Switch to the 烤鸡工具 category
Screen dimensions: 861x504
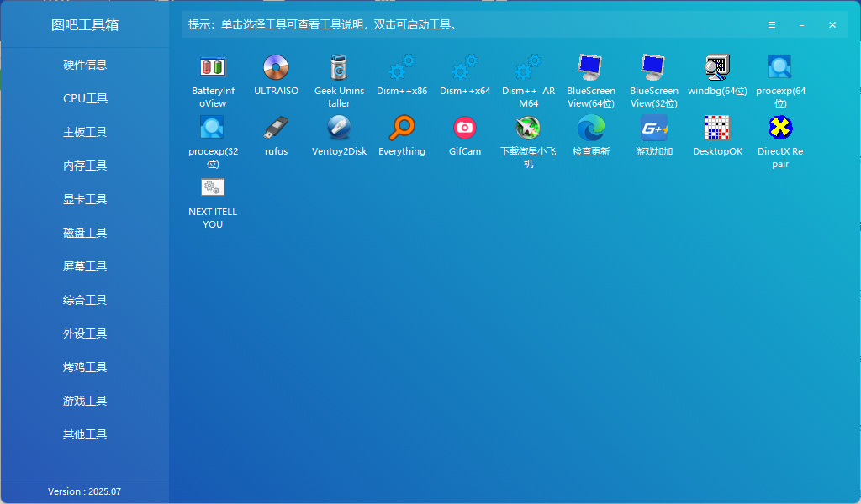(85, 367)
